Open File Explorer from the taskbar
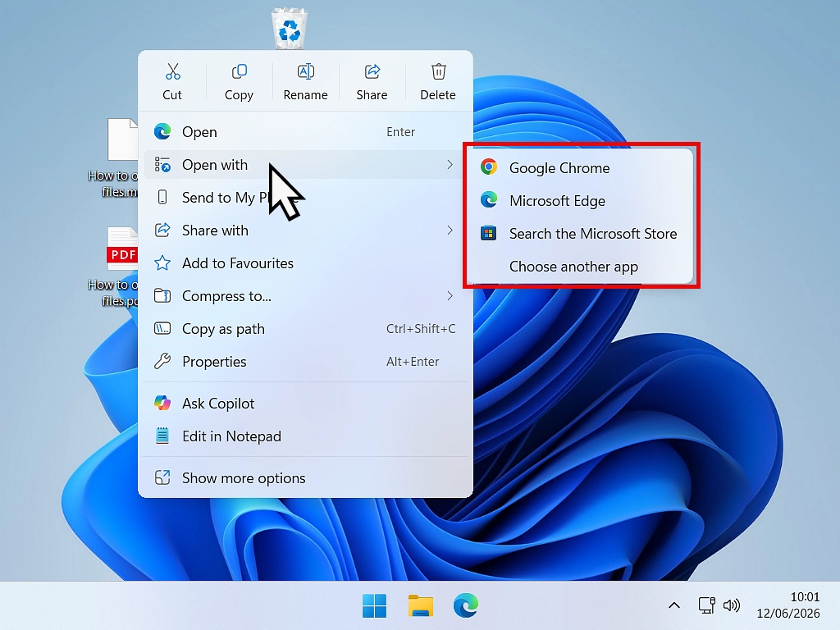 [421, 606]
